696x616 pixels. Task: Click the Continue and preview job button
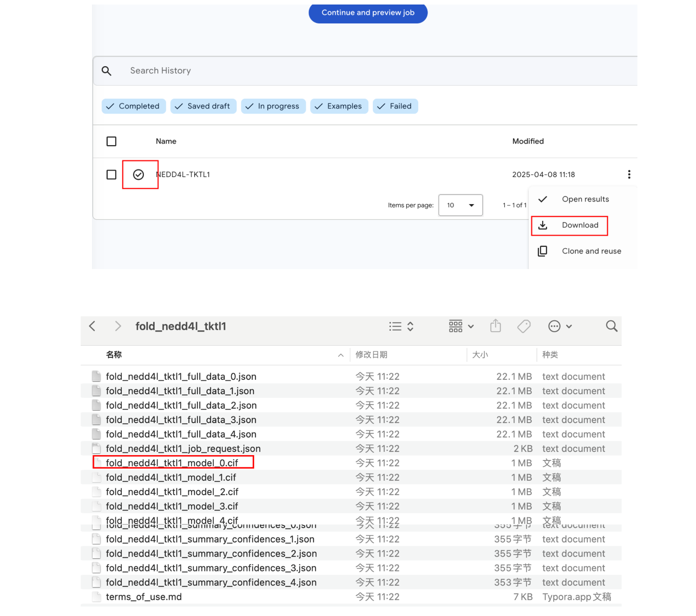(x=368, y=13)
